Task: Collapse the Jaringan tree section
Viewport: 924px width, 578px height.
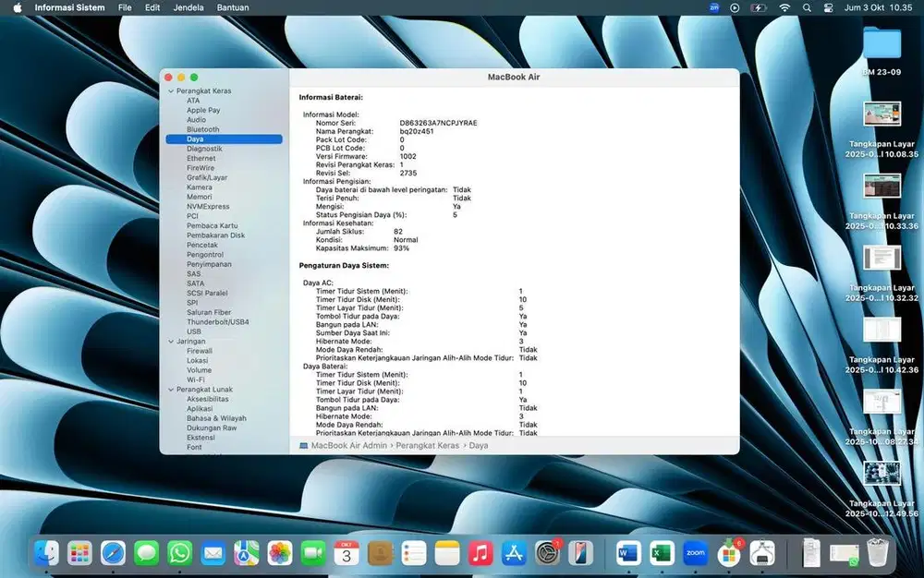Action: pos(170,341)
